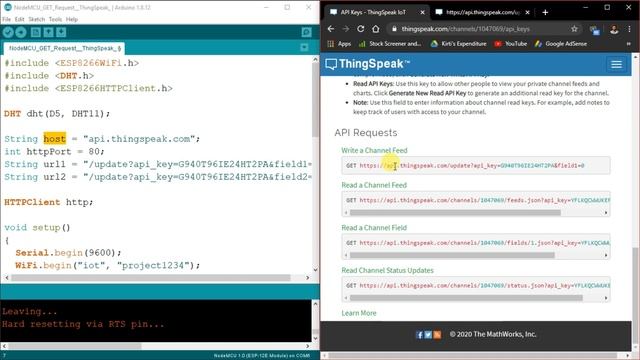Click the scrollbar under Read Channel Status Updates
This screenshot has height=360, width=640.
tap(466, 298)
